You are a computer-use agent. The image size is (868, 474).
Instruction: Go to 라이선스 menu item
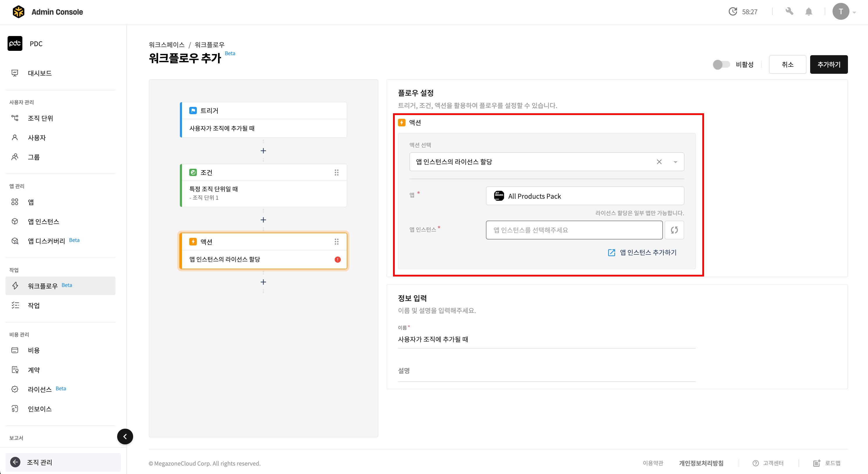point(40,389)
